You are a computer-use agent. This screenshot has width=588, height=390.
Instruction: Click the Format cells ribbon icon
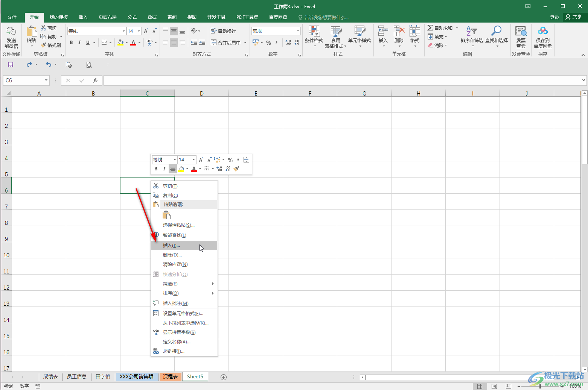414,31
